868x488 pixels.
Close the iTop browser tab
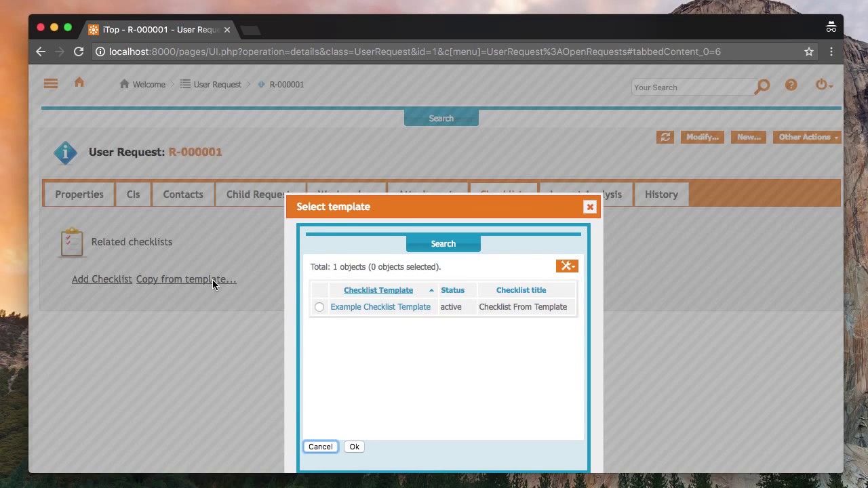pos(227,30)
